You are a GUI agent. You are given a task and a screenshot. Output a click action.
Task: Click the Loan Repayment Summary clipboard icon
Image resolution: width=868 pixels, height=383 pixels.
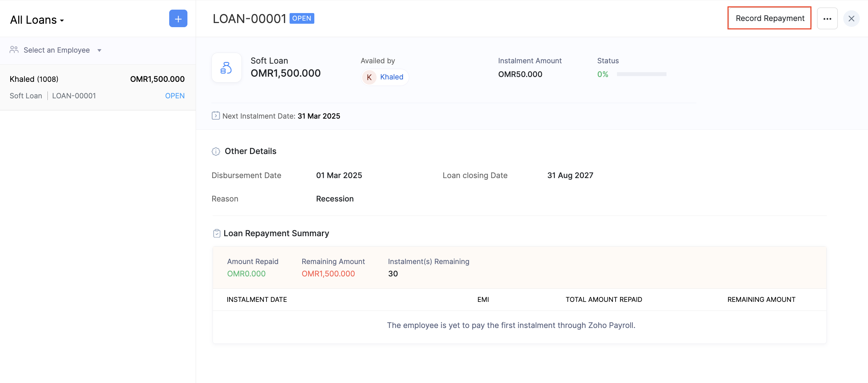[x=217, y=233]
